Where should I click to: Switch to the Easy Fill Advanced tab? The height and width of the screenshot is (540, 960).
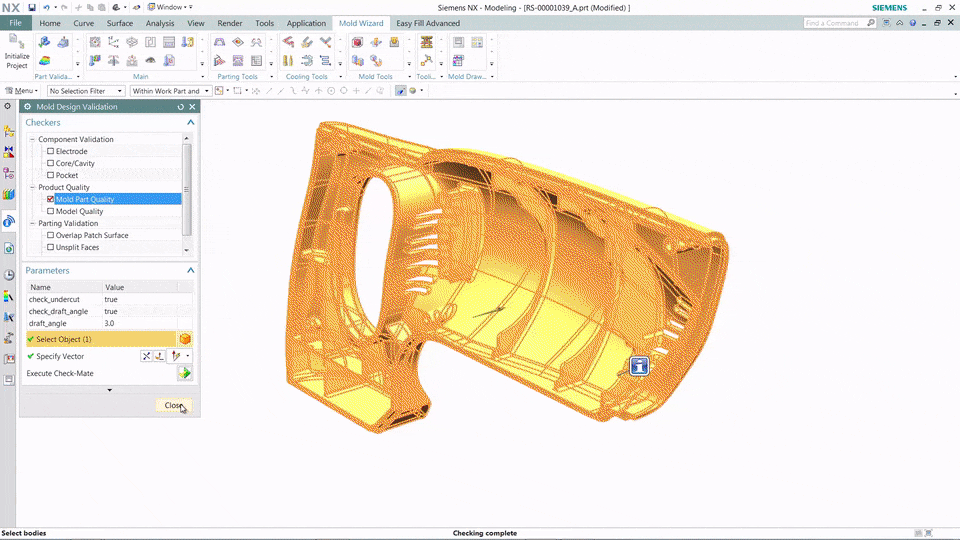[428, 23]
